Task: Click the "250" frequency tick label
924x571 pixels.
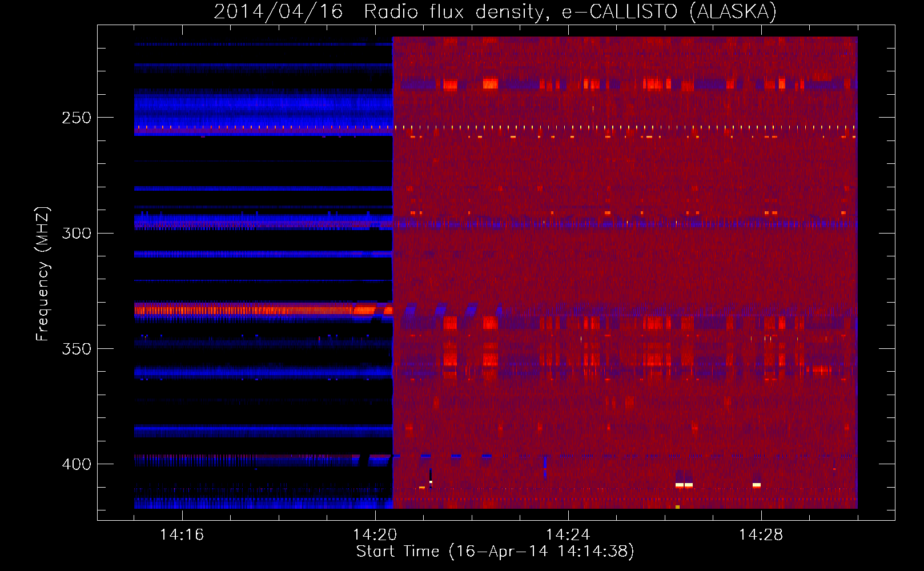Action: pyautogui.click(x=77, y=118)
